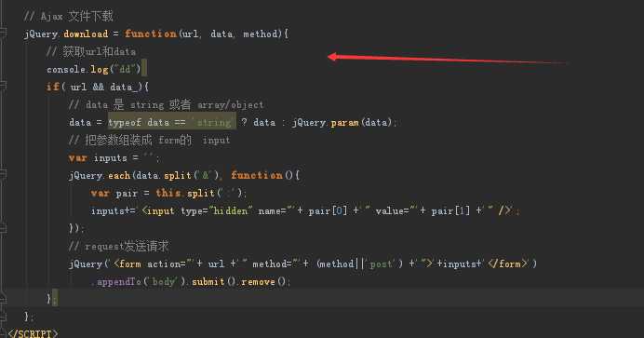This screenshot has width=644, height=338.
Task: Click the comment 'data 是 string 或者 array/object'
Action: (x=166, y=104)
